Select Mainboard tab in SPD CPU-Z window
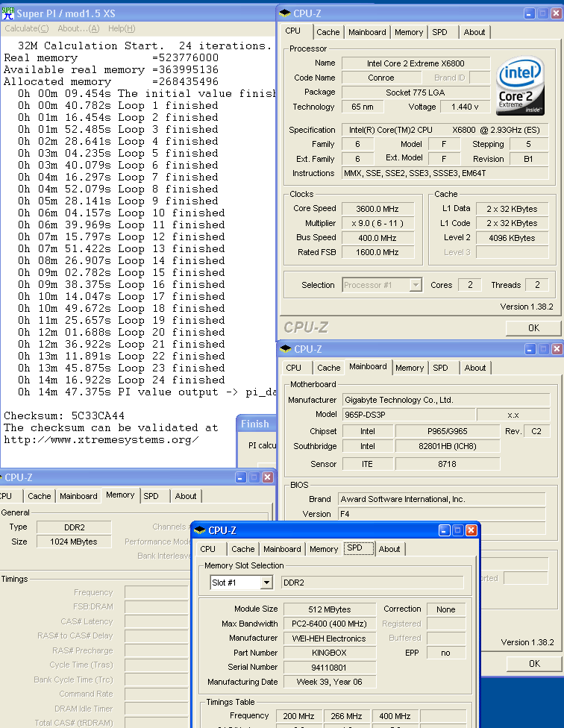This screenshot has height=728, width=564. (282, 549)
